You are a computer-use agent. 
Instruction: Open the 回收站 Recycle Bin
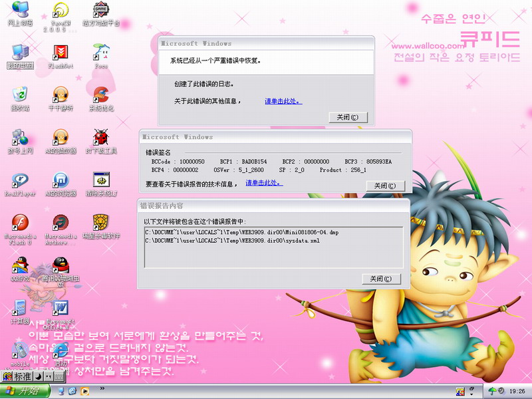(x=20, y=99)
